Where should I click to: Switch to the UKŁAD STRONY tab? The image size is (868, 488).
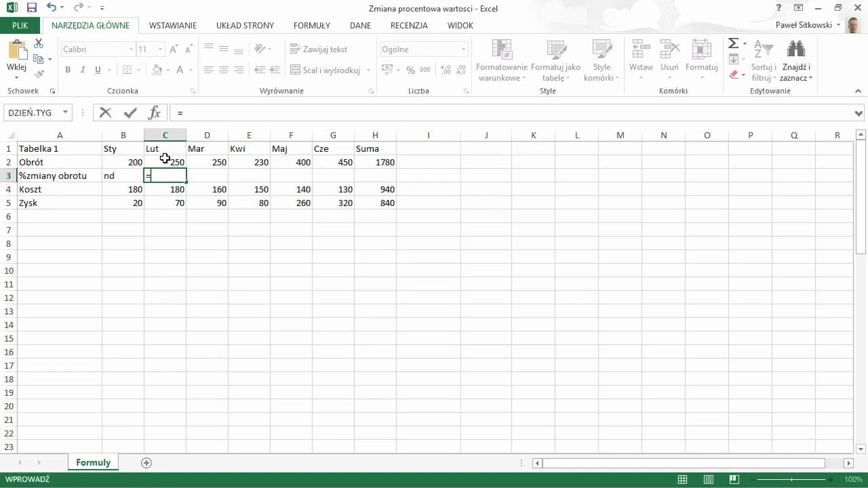[245, 25]
